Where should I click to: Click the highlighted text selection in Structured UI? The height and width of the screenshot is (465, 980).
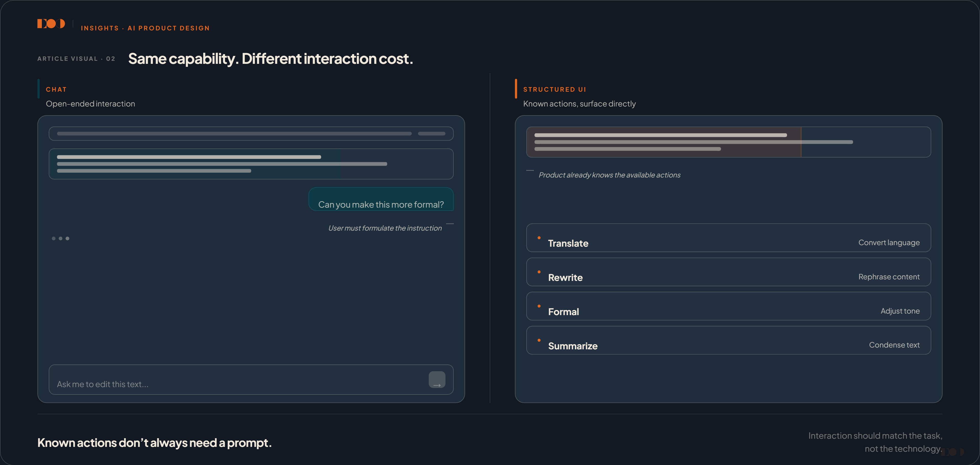[664, 142]
